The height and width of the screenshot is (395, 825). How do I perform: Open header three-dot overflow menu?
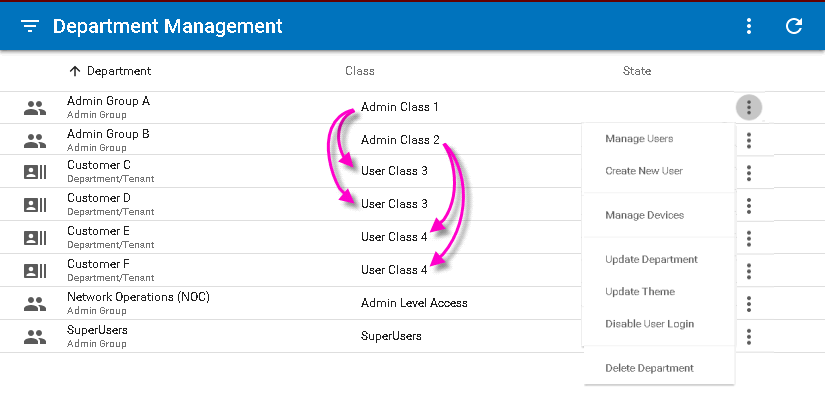coord(749,26)
